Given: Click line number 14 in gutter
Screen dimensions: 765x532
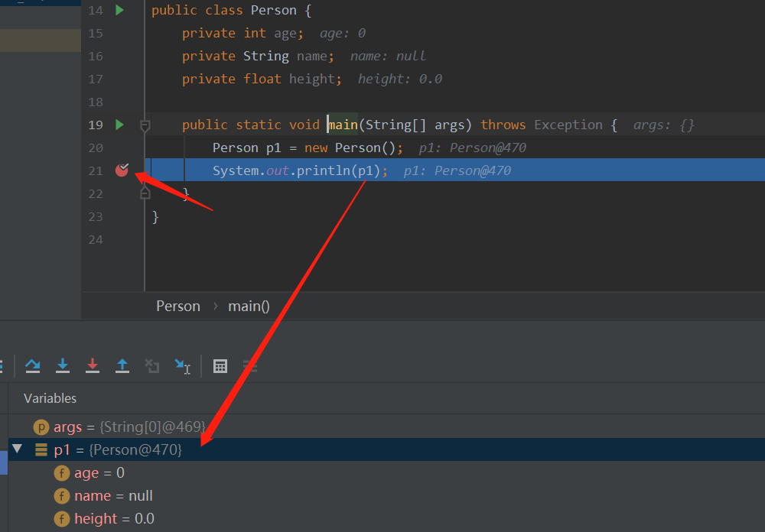Looking at the screenshot, I should click(96, 10).
